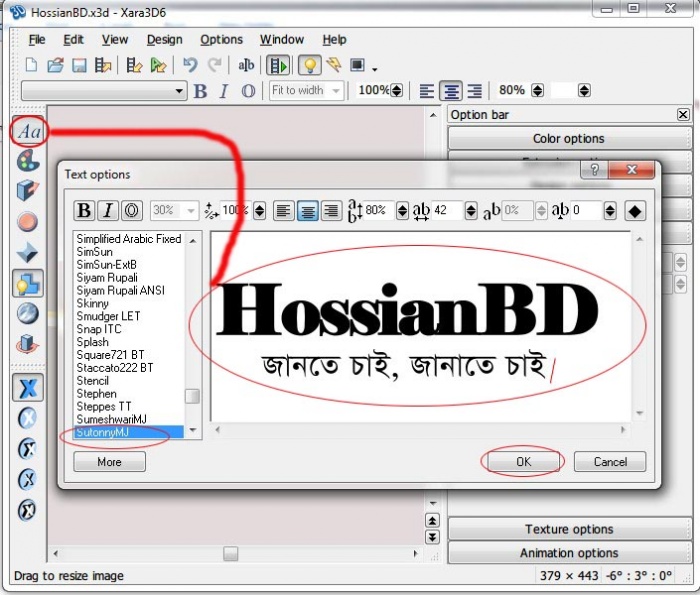Screen dimensions: 700x595
Task: Select the blue X text style button
Action: click(x=28, y=387)
